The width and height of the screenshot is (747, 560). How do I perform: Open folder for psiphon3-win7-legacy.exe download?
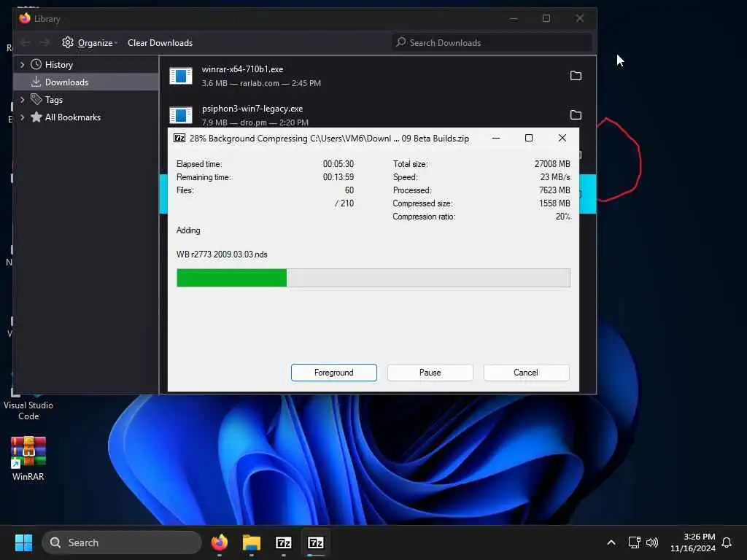(576, 114)
